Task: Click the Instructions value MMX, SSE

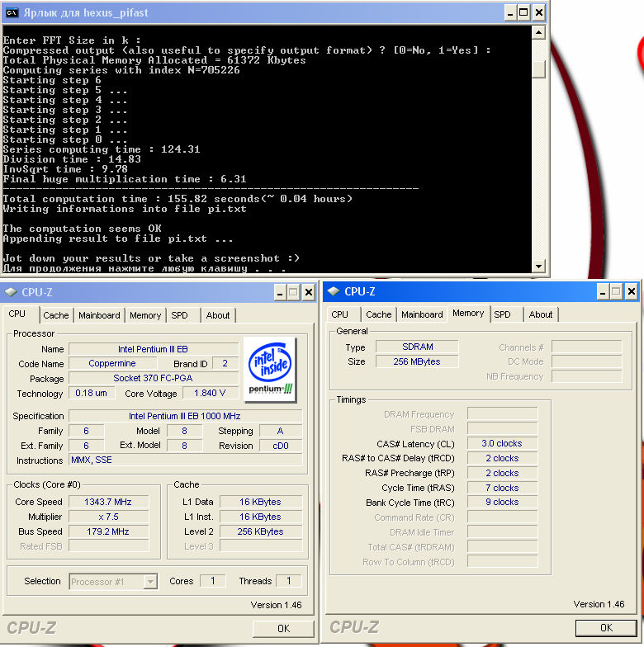Action: pyautogui.click(x=185, y=460)
